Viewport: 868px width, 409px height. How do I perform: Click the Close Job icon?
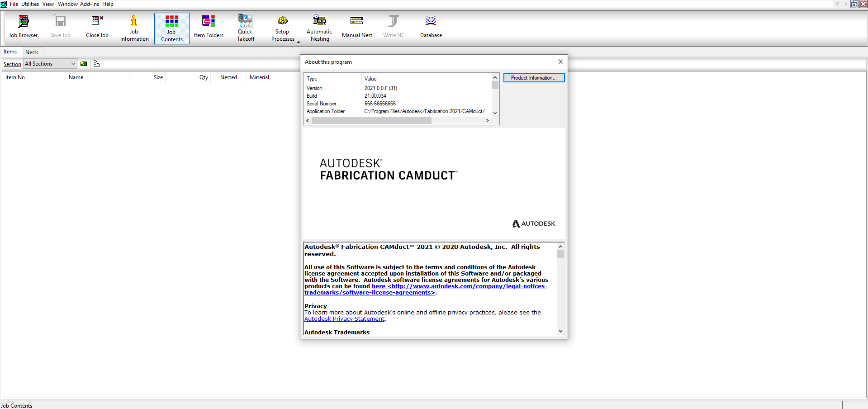pos(97,27)
